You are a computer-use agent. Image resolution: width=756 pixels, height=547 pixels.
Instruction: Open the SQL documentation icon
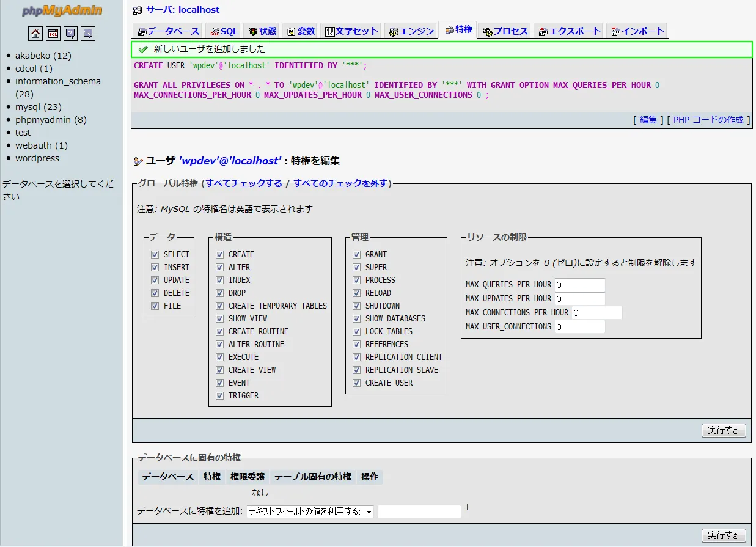[89, 34]
